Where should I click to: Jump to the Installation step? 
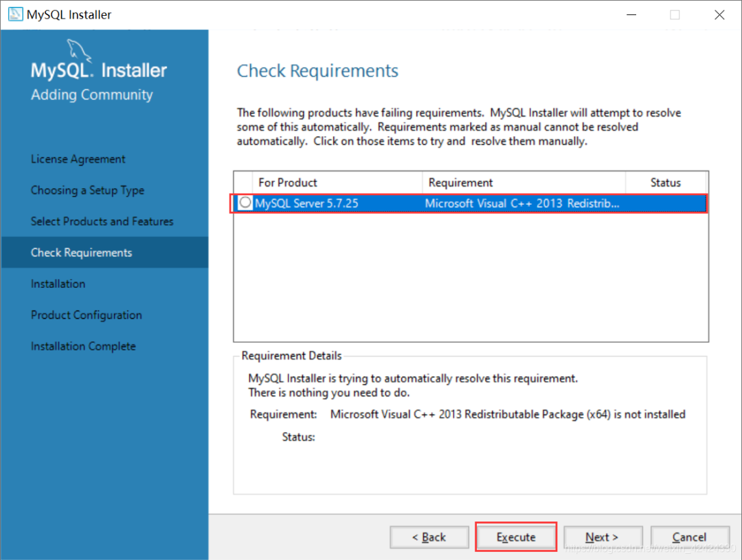click(x=58, y=284)
